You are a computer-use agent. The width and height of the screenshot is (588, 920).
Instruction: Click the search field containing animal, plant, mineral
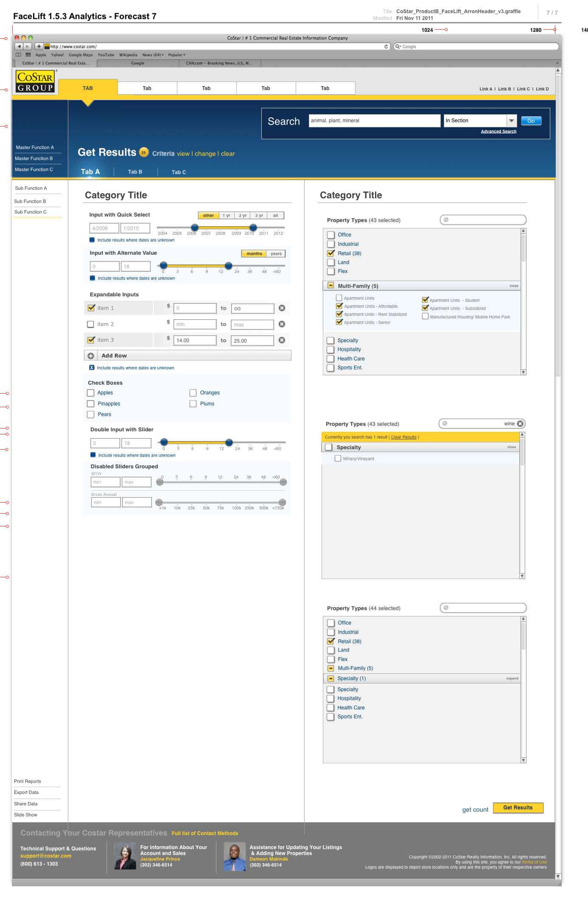tap(374, 121)
